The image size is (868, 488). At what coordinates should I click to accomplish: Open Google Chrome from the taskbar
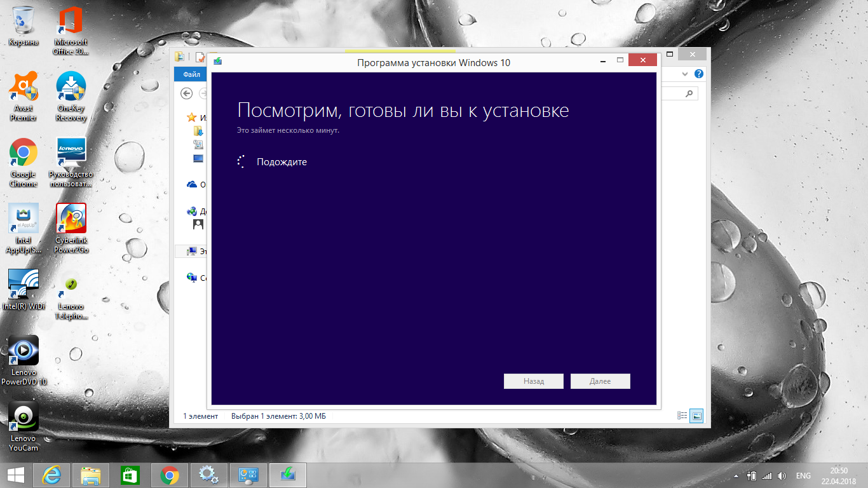tap(169, 475)
